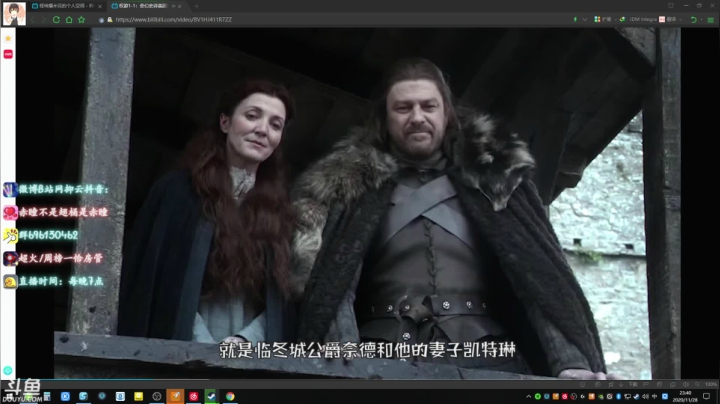Viewport: 720px width, 404px height.
Task: Click the 100% zoom indicator in status bar
Action: tap(710, 384)
